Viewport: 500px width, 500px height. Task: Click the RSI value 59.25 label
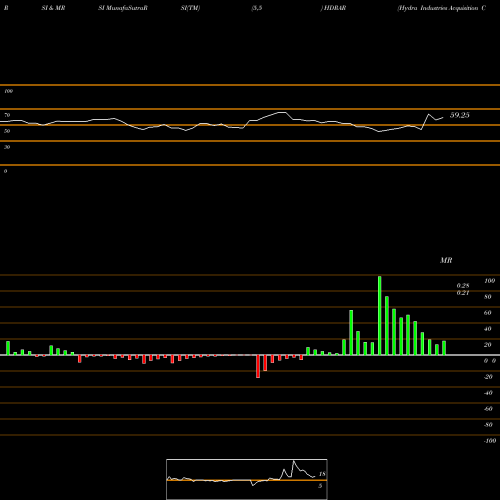point(460,115)
